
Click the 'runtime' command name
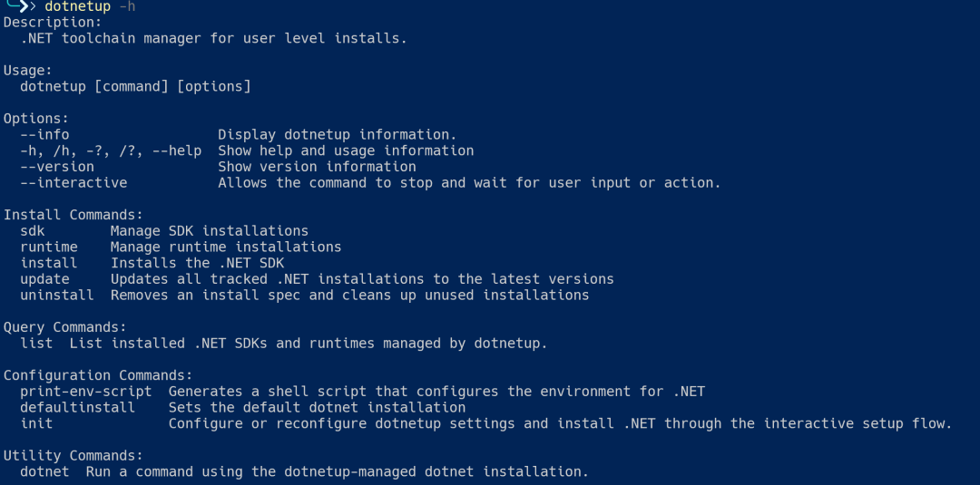tap(49, 247)
